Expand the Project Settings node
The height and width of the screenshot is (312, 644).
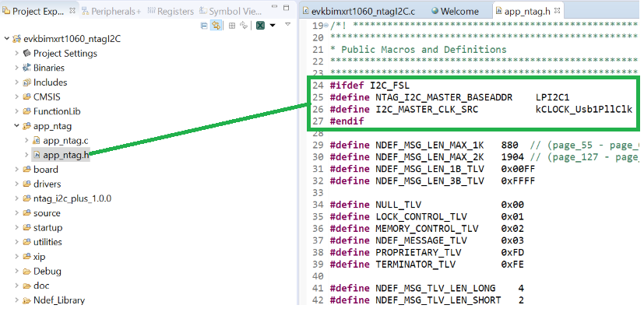(17, 54)
